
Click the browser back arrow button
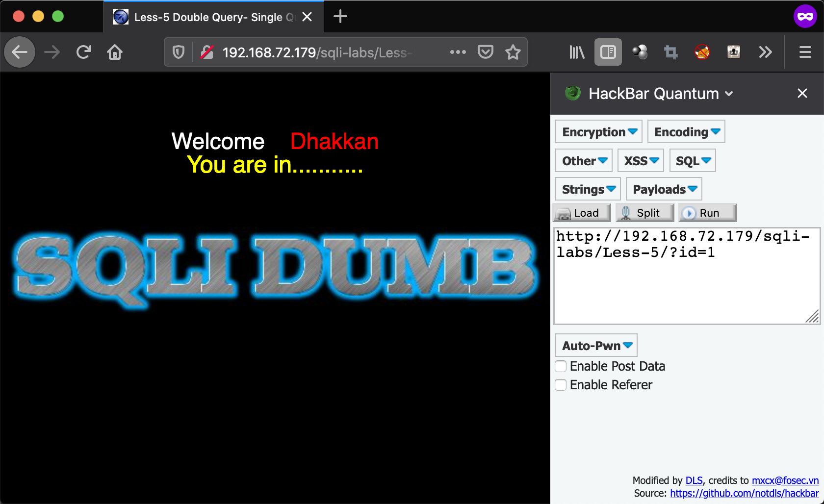[x=20, y=52]
